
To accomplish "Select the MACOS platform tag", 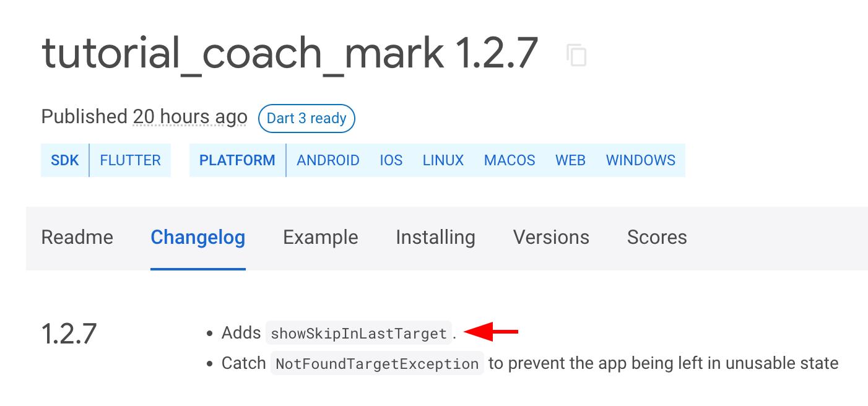I will [510, 160].
